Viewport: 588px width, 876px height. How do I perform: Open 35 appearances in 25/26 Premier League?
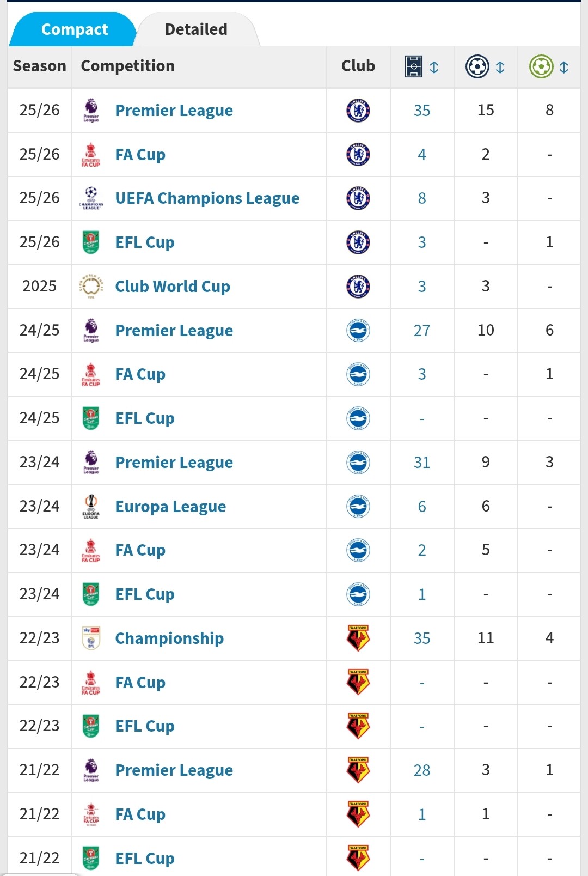(x=422, y=111)
